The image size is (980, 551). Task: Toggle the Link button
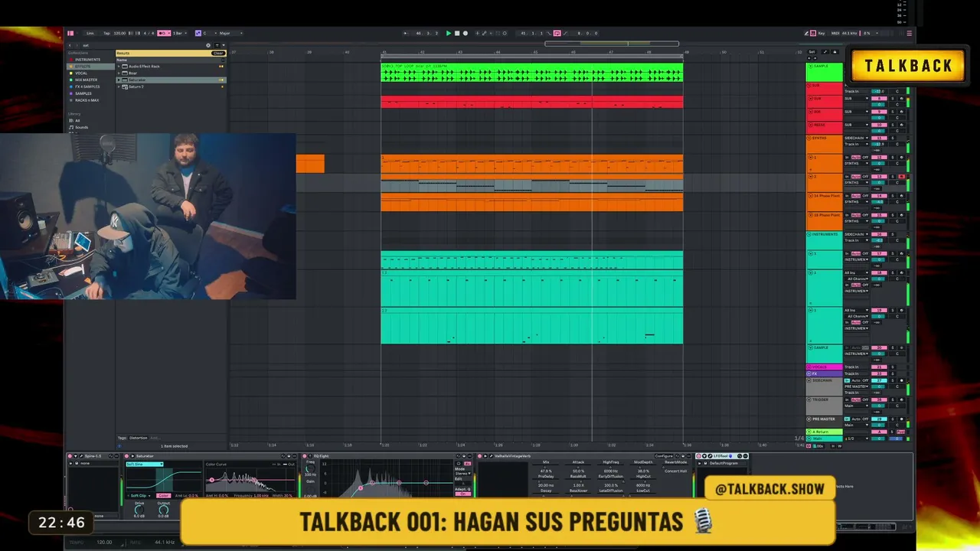[x=90, y=33]
